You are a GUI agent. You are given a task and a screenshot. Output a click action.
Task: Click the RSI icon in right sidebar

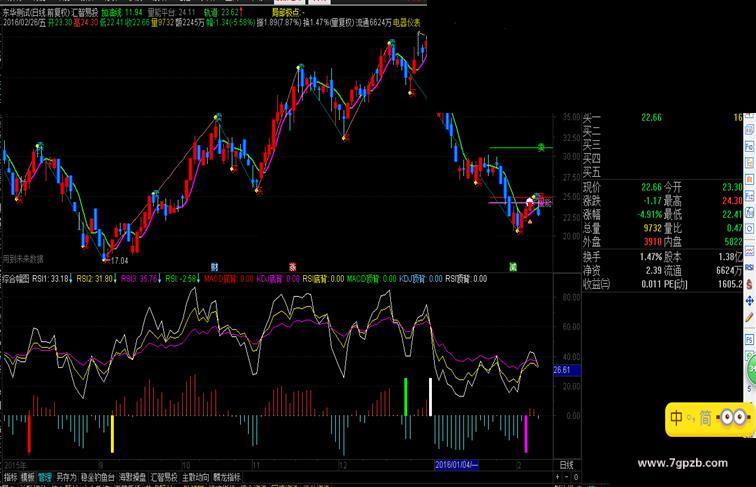click(x=750, y=268)
